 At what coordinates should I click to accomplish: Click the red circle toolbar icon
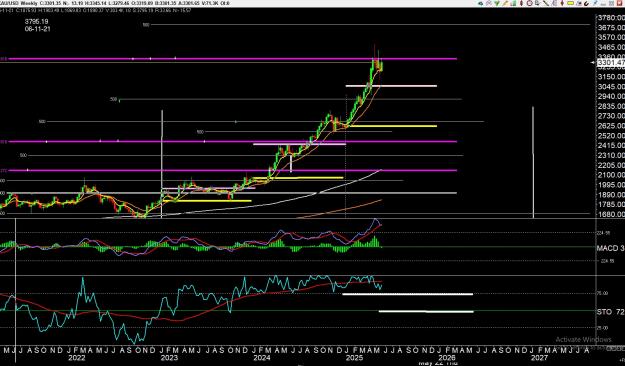coord(530,3)
